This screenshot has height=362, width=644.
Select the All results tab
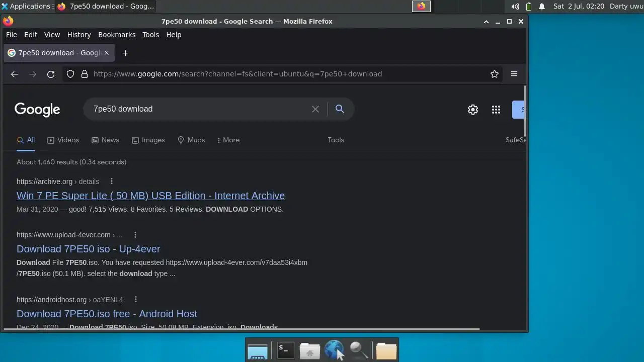26,140
